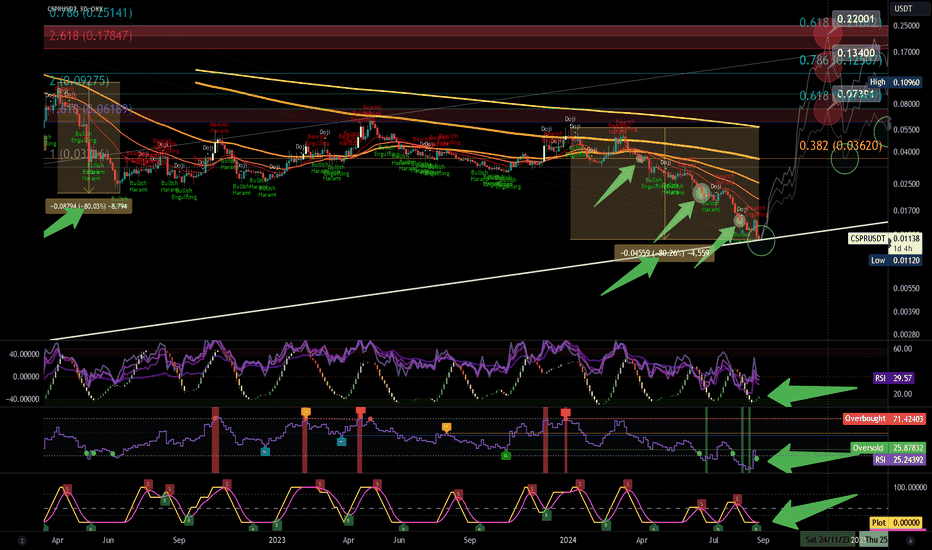Click the Jul label on time axis

[x=714, y=540]
